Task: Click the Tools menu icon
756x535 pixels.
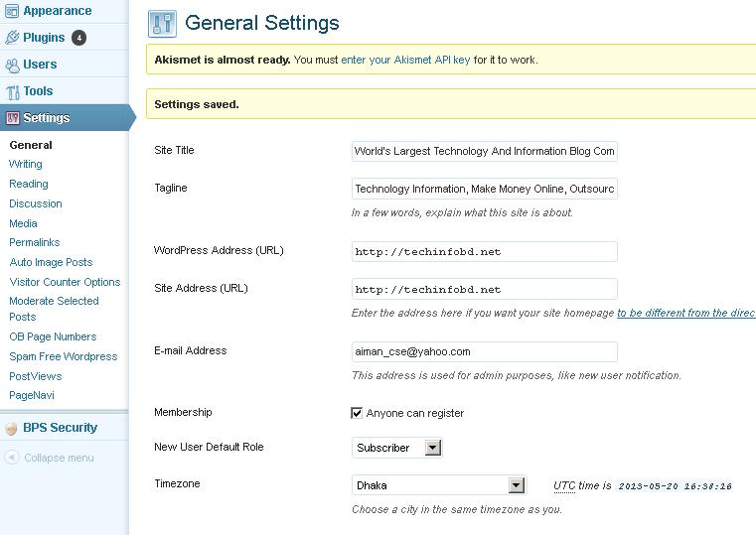Action: click(x=12, y=91)
